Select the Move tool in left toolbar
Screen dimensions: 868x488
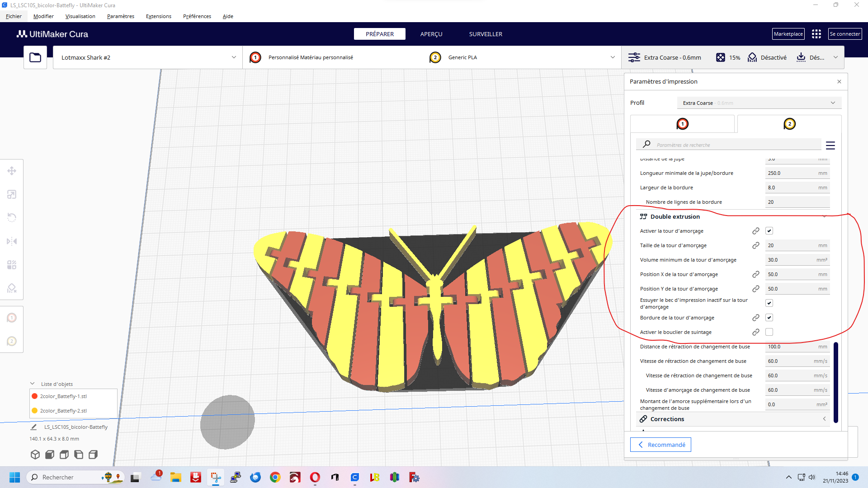click(x=12, y=171)
